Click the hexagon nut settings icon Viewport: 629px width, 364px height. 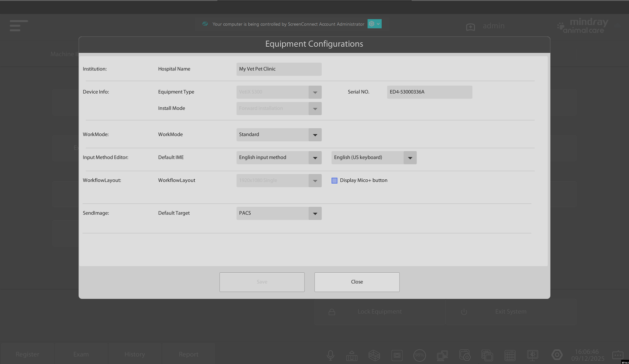point(557,355)
